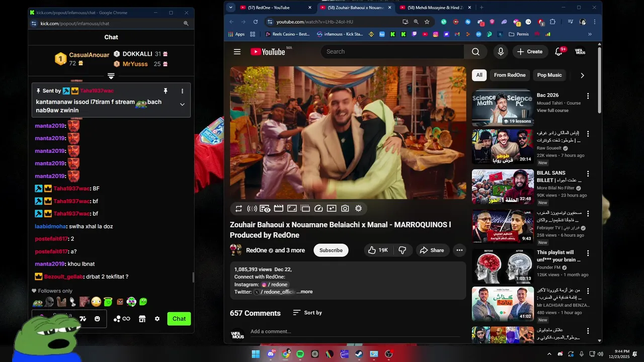Open the BILAL SANS BILLET video thumbnail
644x362 pixels.
503,187
